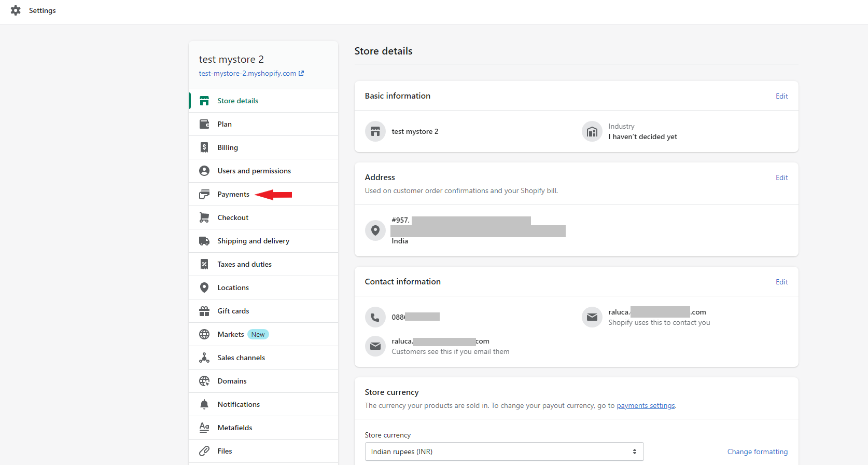This screenshot has width=868, height=465.
Task: Edit the Basic information section
Action: (x=781, y=96)
